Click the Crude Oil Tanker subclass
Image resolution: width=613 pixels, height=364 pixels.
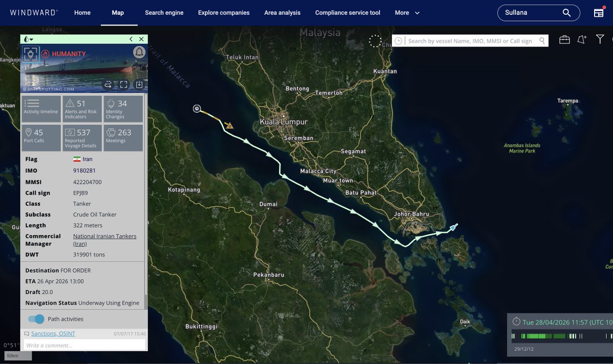(x=95, y=214)
